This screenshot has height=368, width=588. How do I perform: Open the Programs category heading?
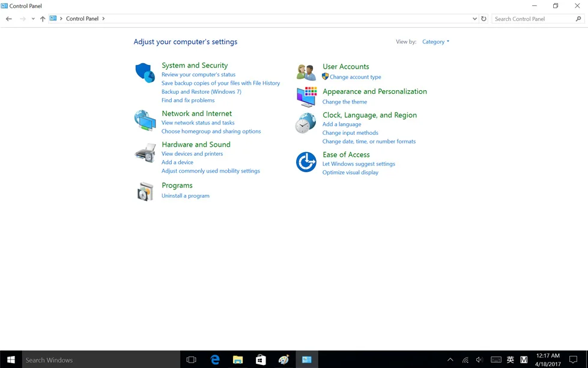pos(177,185)
